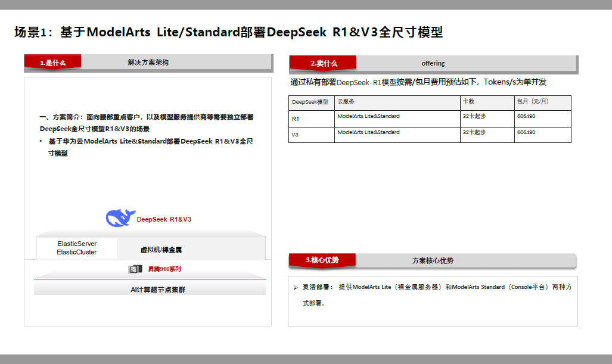Image resolution: width=612 pixels, height=364 pixels.
Task: Click the 虚拟机/裸金属 label
Action: (161, 250)
